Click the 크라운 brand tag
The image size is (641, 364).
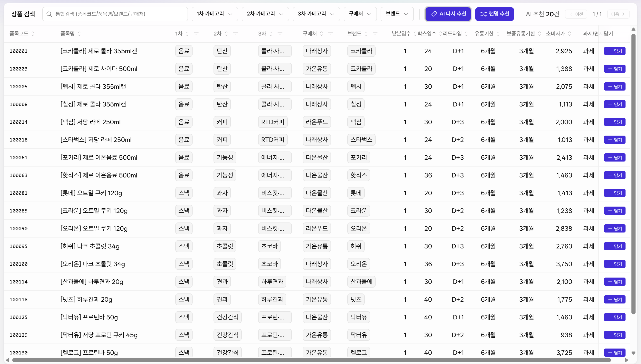(x=359, y=211)
